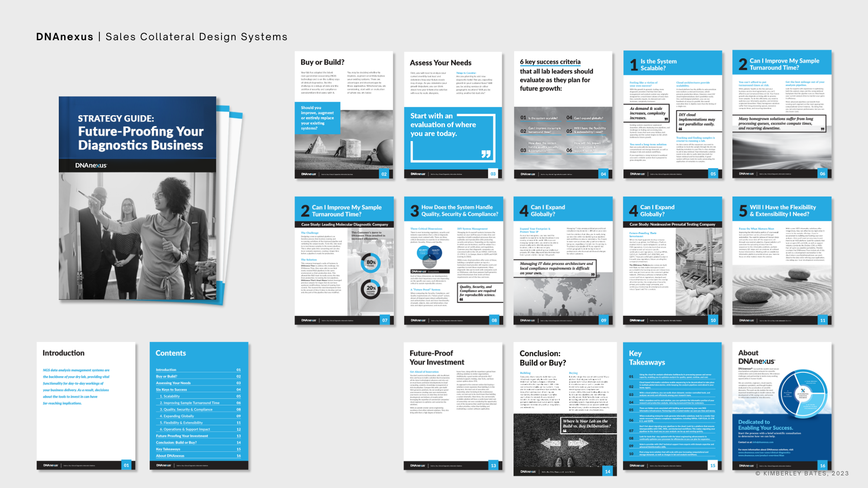Open the 'Key Takeaways' page thumbnail

[672, 406]
